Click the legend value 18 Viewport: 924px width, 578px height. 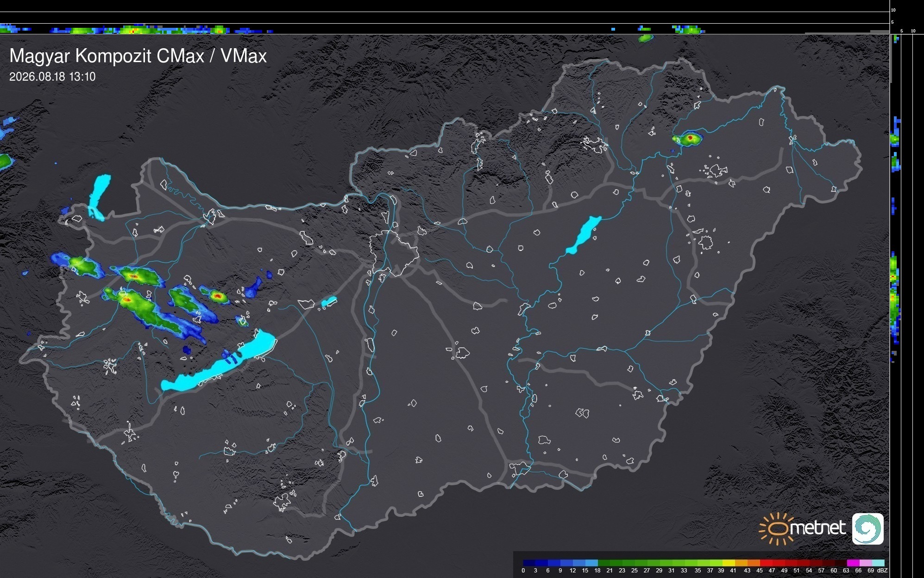(597, 571)
